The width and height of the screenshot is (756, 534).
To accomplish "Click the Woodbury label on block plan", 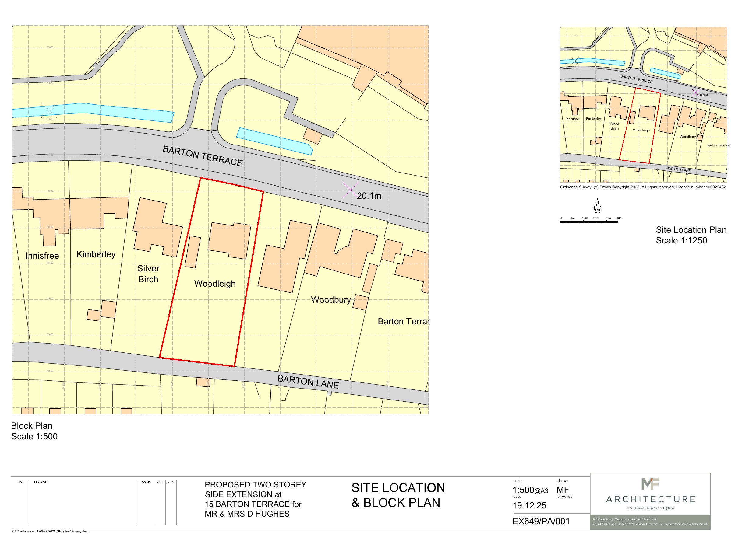I will coord(331,300).
